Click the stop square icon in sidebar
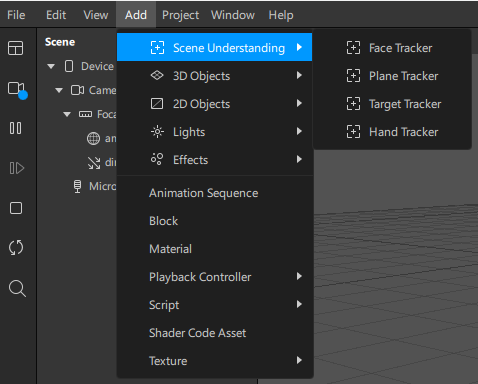The width and height of the screenshot is (478, 384). click(x=16, y=208)
